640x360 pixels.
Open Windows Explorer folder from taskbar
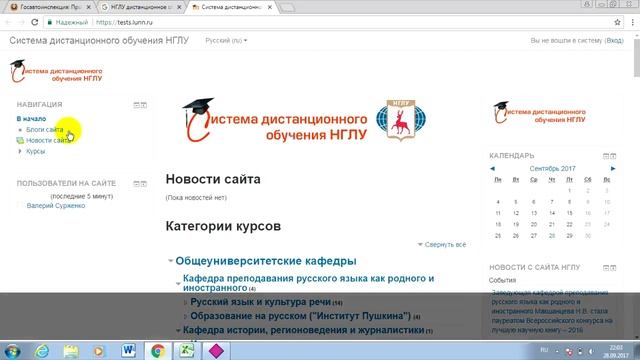[71, 351]
